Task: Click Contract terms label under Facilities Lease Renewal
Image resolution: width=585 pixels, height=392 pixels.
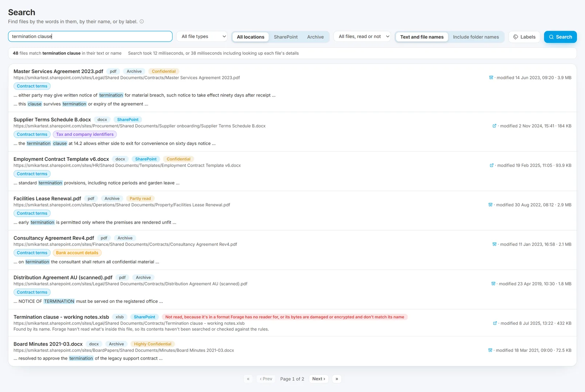Action: tap(32, 213)
